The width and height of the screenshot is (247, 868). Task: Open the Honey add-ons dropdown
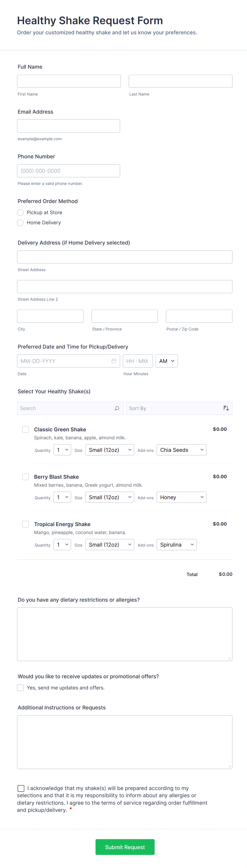pos(181,497)
